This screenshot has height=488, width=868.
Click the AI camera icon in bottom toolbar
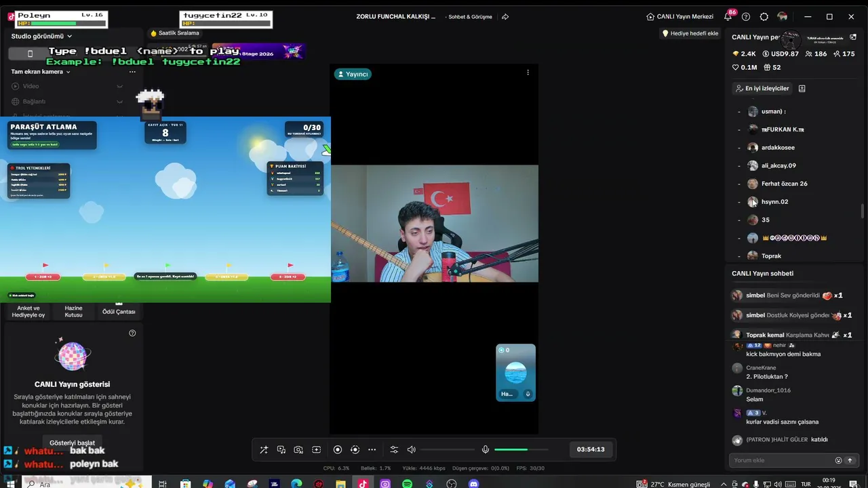click(x=298, y=449)
